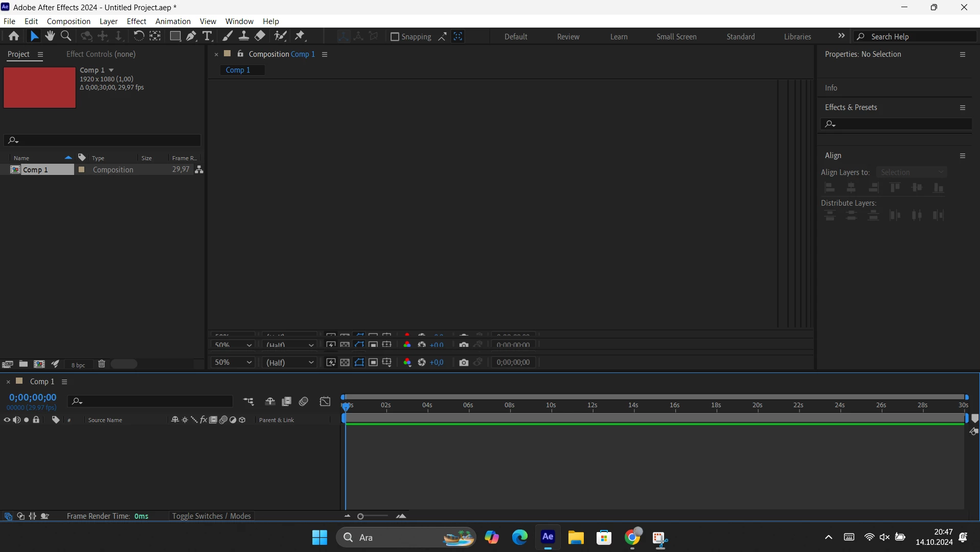Create a new folder in Project panel
The height and width of the screenshot is (552, 980).
pyautogui.click(x=24, y=364)
